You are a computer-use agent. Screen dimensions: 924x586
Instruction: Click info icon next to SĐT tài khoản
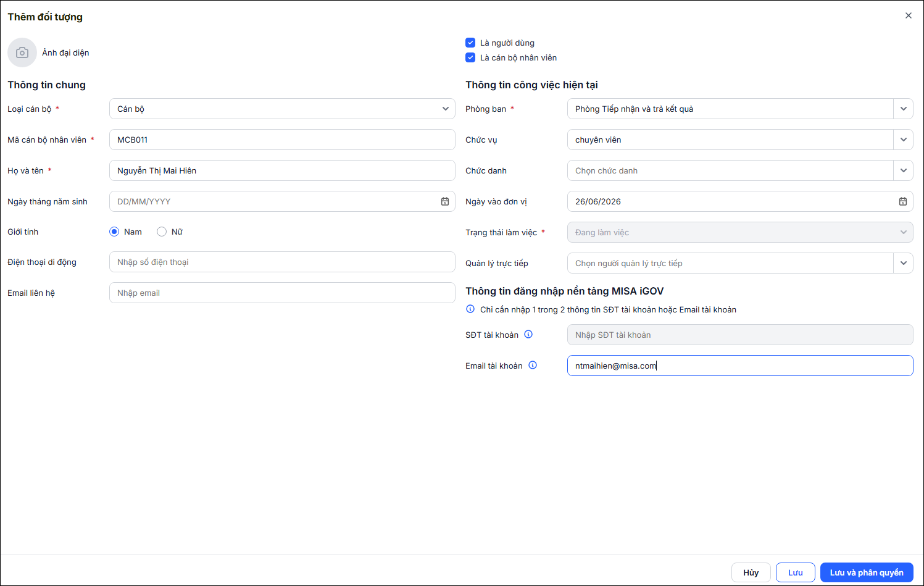click(x=528, y=334)
